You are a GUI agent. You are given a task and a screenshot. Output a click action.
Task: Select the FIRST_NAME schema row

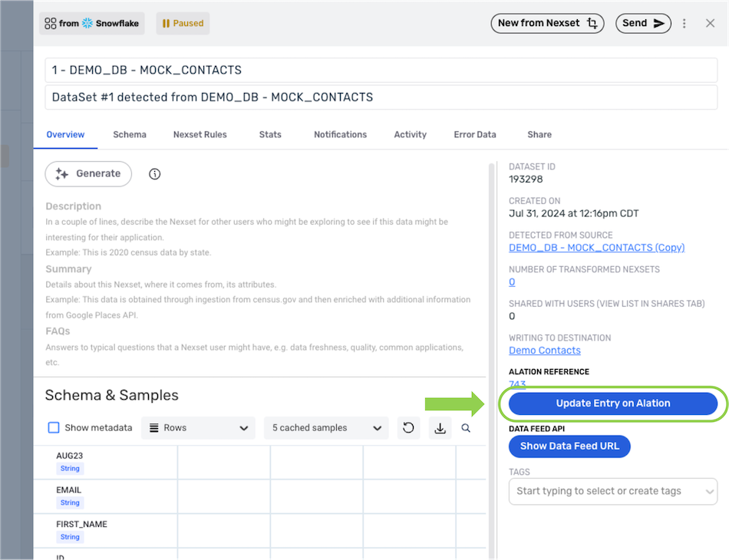tap(259, 531)
